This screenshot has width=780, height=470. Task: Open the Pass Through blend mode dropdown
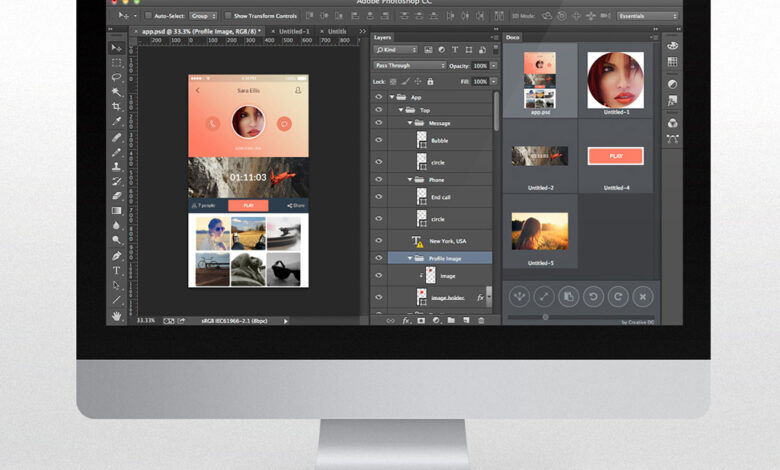point(409,65)
